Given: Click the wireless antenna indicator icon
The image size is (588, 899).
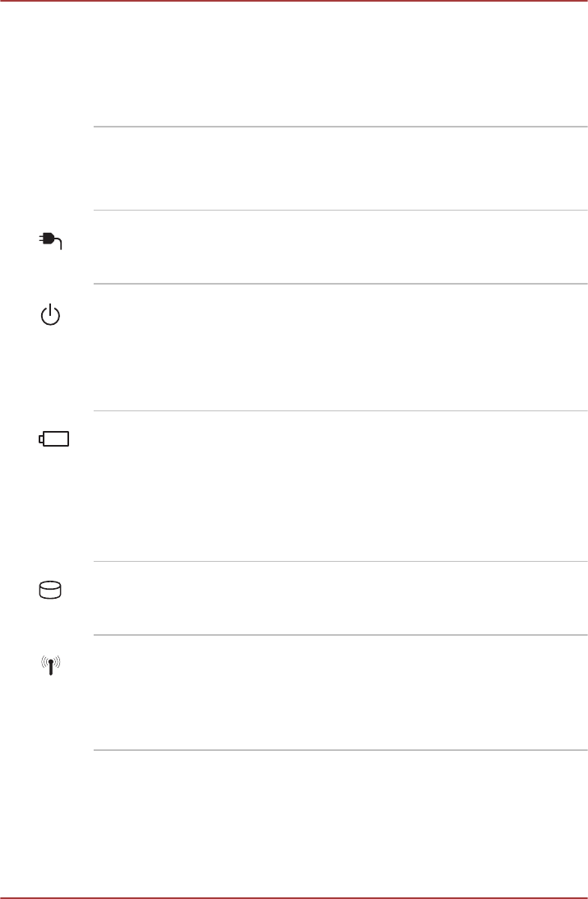Looking at the screenshot, I should (51, 664).
